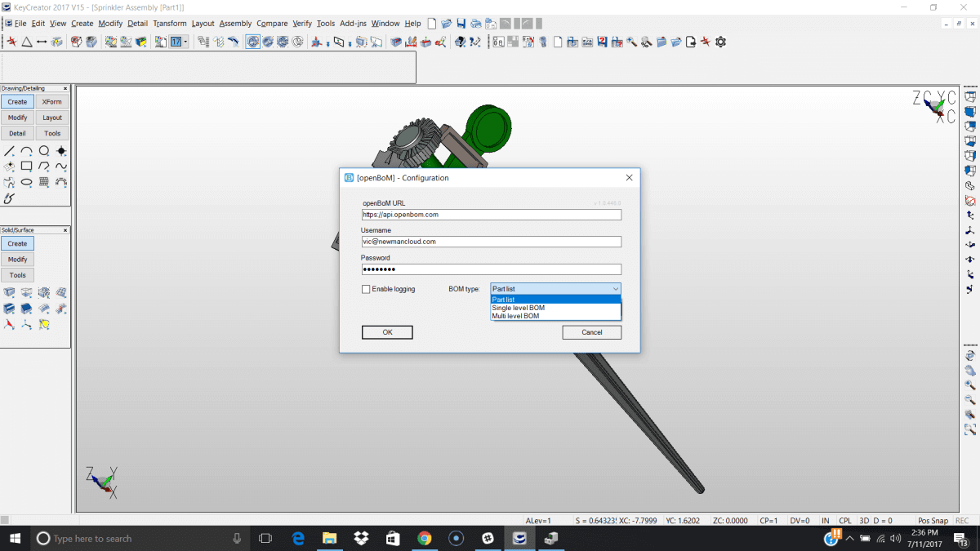Click the Polyline drawing tool
Image resolution: width=980 pixels, height=551 pixels.
43,167
